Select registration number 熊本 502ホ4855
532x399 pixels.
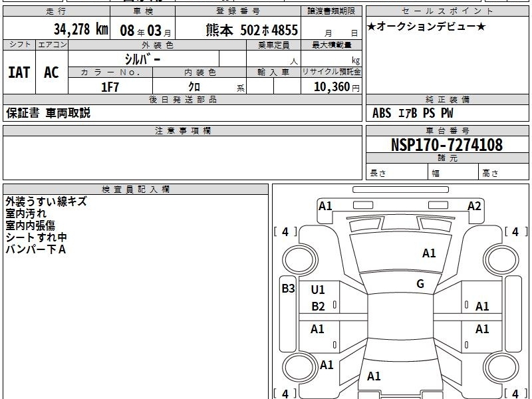pos(252,30)
